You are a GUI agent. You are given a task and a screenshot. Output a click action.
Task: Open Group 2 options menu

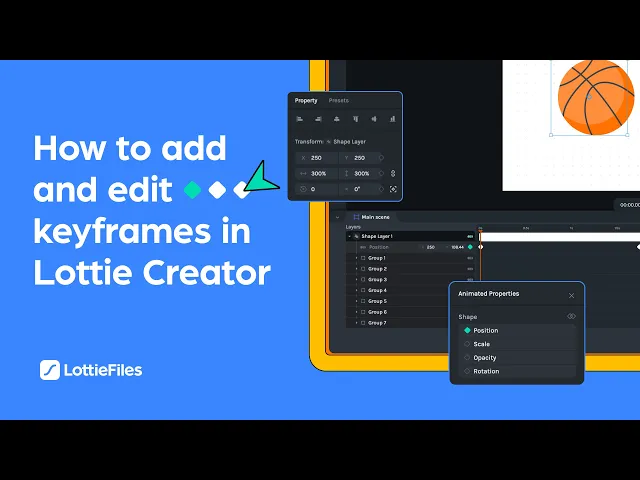tap(470, 269)
